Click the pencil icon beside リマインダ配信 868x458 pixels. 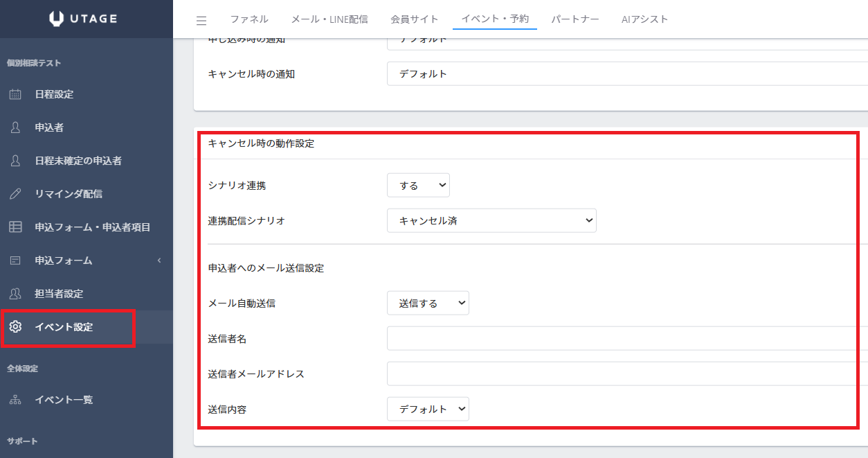pyautogui.click(x=15, y=194)
